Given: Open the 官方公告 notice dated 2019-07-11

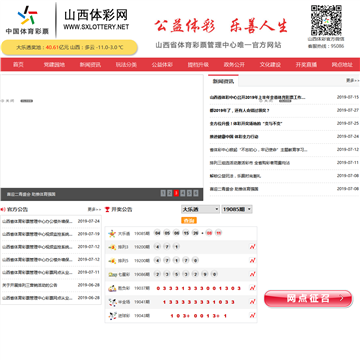Looking at the screenshot, I should tap(37, 272).
